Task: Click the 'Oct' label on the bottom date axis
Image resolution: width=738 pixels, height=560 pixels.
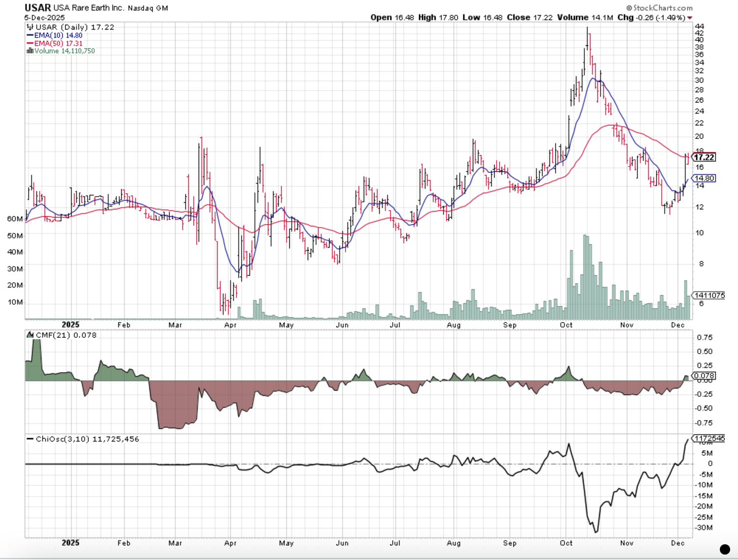Action: point(566,543)
